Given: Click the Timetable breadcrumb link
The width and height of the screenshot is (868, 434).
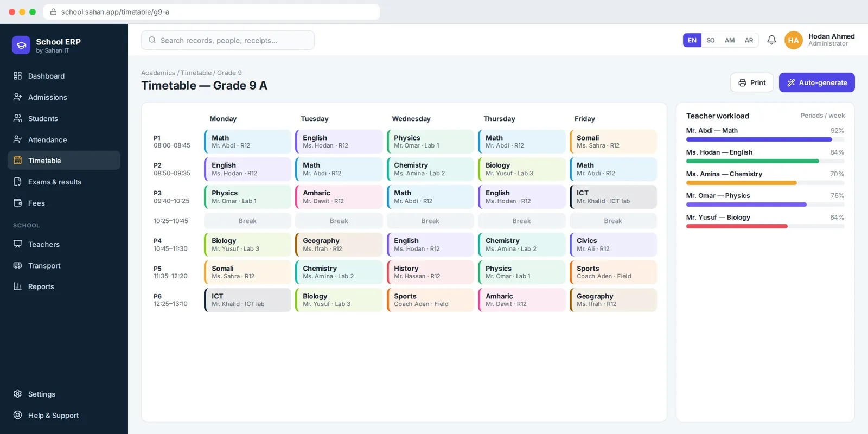Looking at the screenshot, I should [x=196, y=73].
